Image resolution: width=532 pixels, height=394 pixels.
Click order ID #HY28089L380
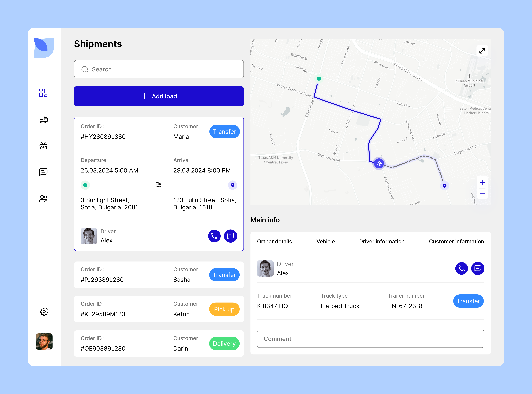tap(103, 137)
